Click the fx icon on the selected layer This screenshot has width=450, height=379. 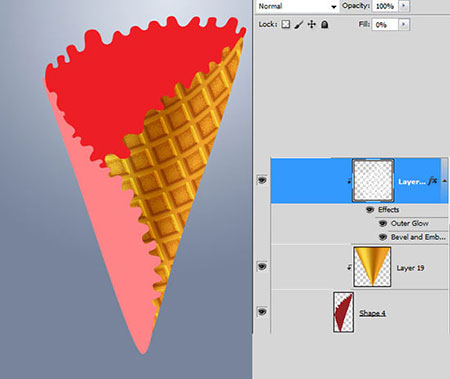432,181
